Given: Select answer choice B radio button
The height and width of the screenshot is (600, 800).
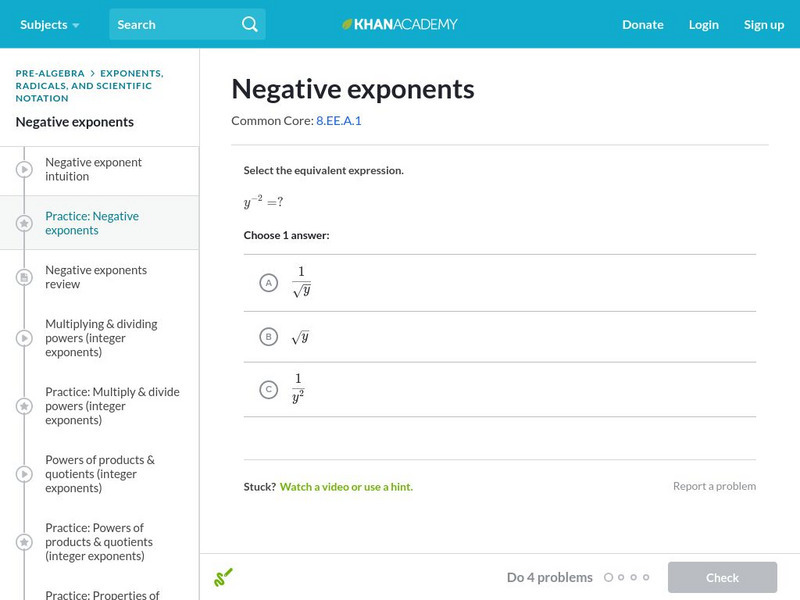Looking at the screenshot, I should (268, 337).
